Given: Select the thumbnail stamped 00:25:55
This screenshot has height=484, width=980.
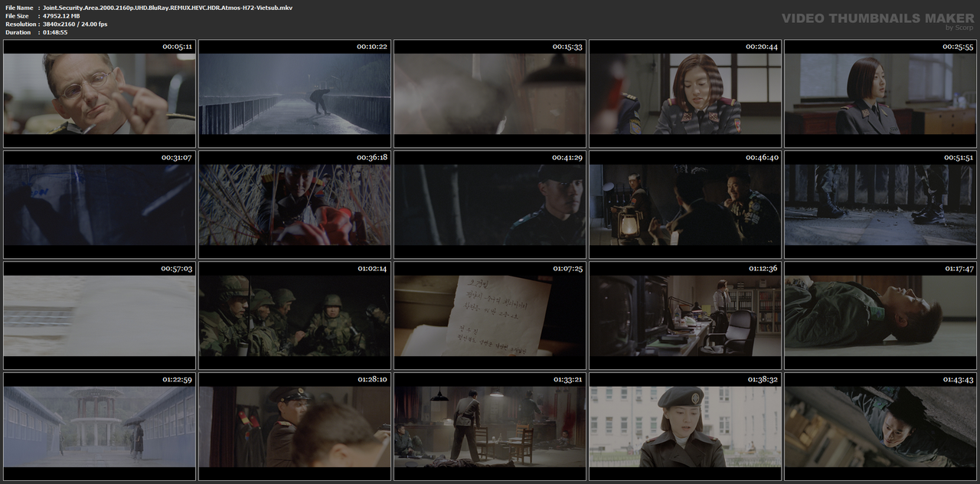Looking at the screenshot, I should click(x=880, y=93).
